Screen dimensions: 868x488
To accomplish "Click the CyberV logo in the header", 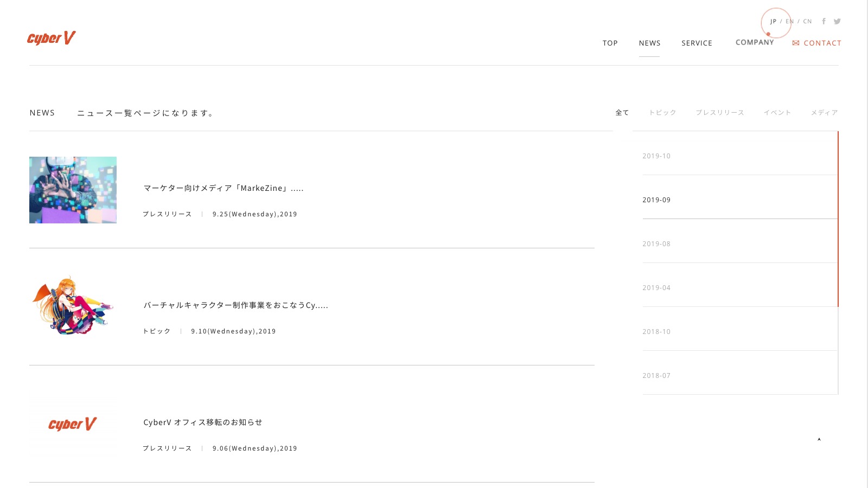I will (x=52, y=38).
